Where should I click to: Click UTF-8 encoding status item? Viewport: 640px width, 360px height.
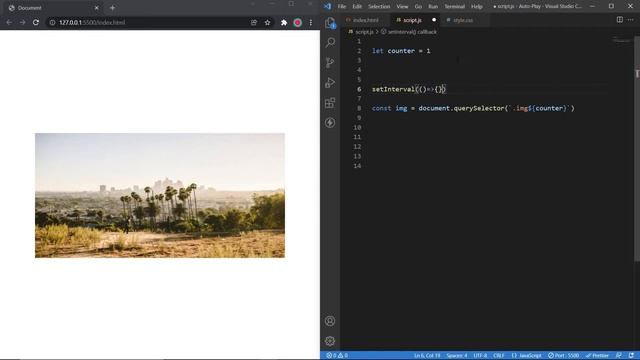click(x=480, y=356)
